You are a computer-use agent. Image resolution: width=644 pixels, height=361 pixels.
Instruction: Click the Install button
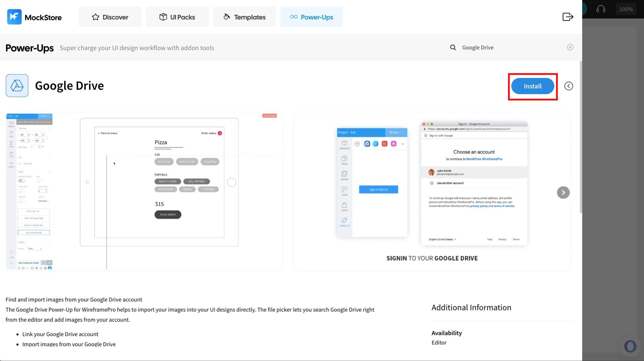(532, 86)
